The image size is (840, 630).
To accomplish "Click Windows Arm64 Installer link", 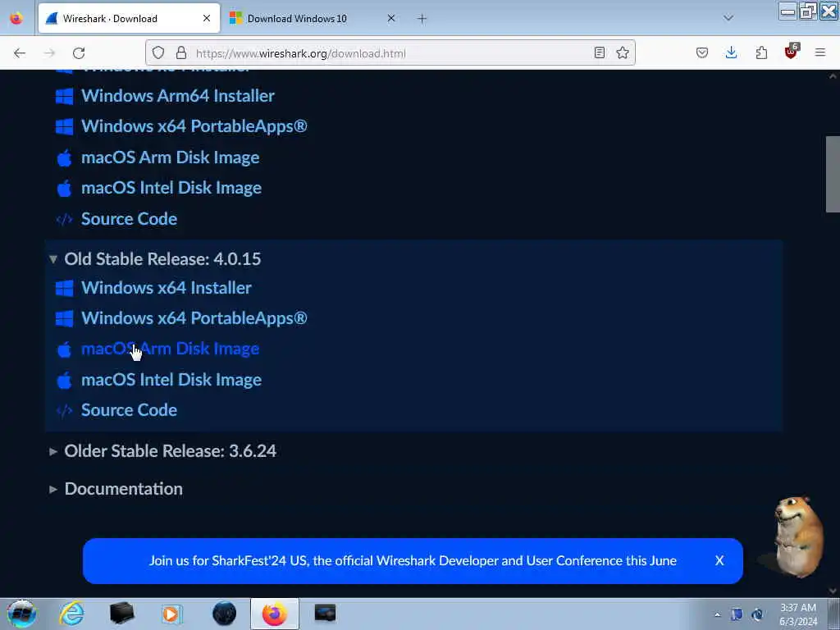I will 178,96.
